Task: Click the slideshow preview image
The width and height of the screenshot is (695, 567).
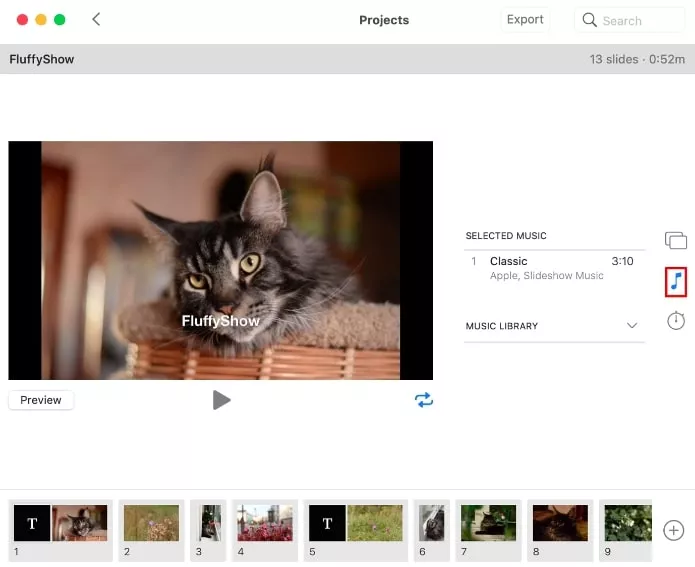Action: (221, 260)
